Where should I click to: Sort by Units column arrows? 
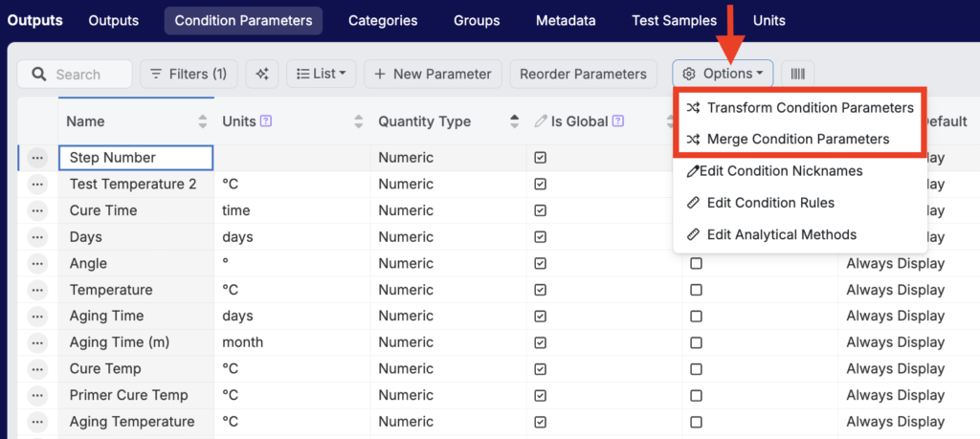(x=359, y=121)
